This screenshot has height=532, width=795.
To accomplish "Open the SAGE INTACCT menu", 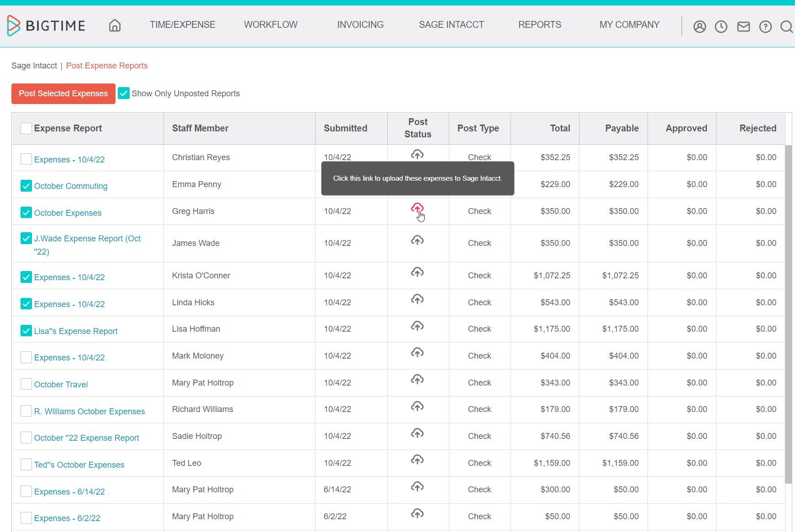I will (452, 25).
